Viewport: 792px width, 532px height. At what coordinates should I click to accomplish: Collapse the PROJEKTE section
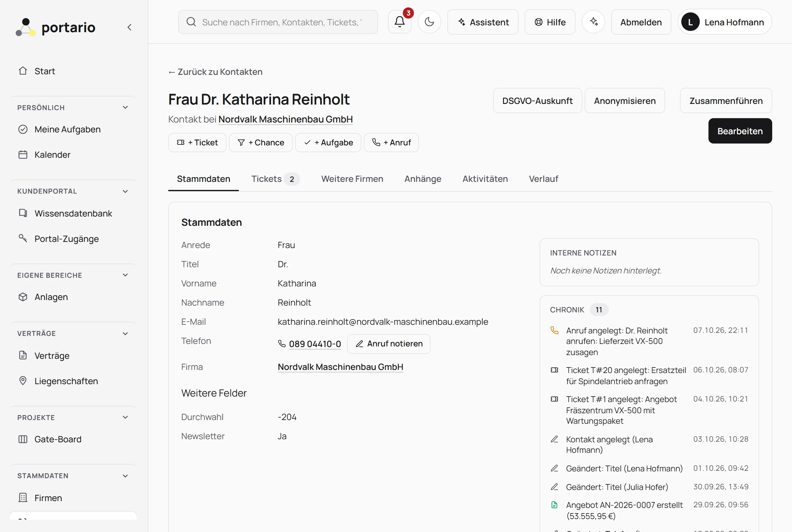125,417
